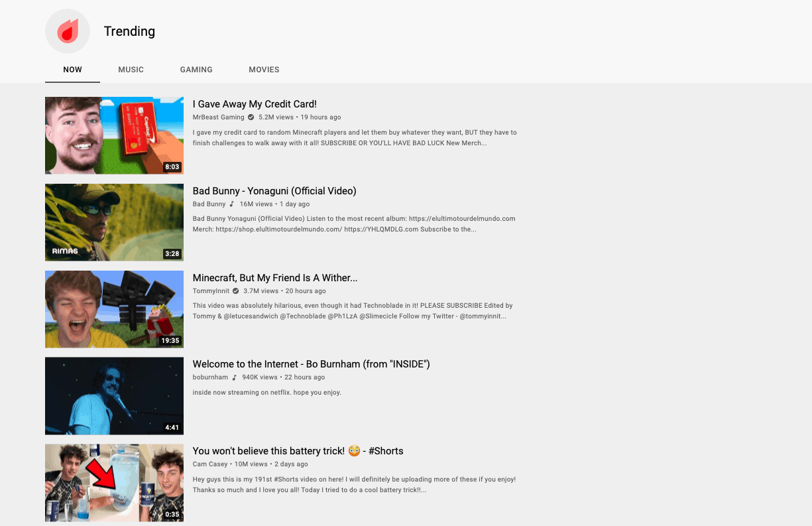Image resolution: width=812 pixels, height=526 pixels.
Task: Click the Trending flame icon
Action: pyautogui.click(x=68, y=31)
